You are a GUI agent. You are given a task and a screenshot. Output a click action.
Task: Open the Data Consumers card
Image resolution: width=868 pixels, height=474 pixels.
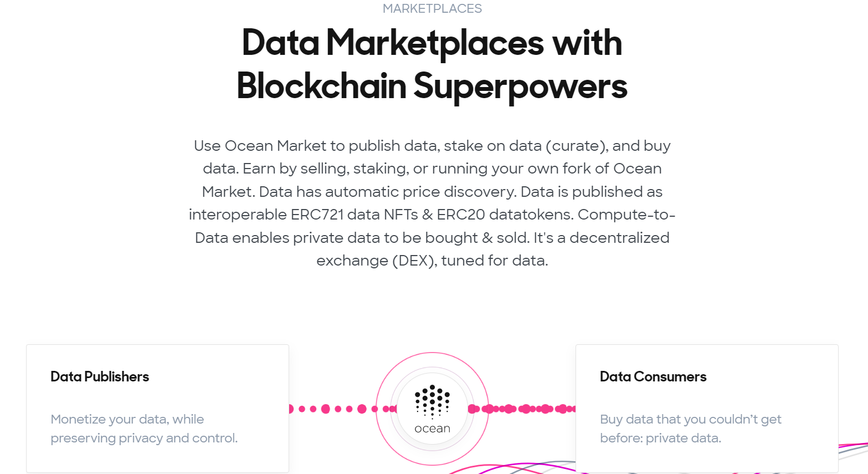[x=706, y=408]
